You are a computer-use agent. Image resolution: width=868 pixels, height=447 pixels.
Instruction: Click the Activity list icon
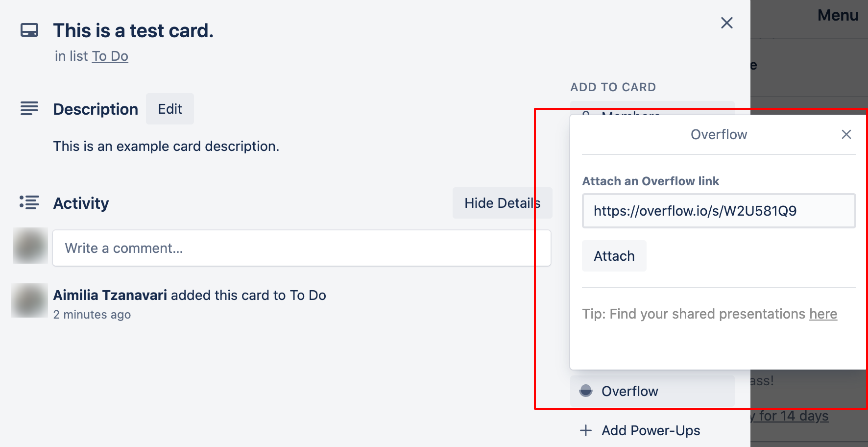pyautogui.click(x=29, y=202)
